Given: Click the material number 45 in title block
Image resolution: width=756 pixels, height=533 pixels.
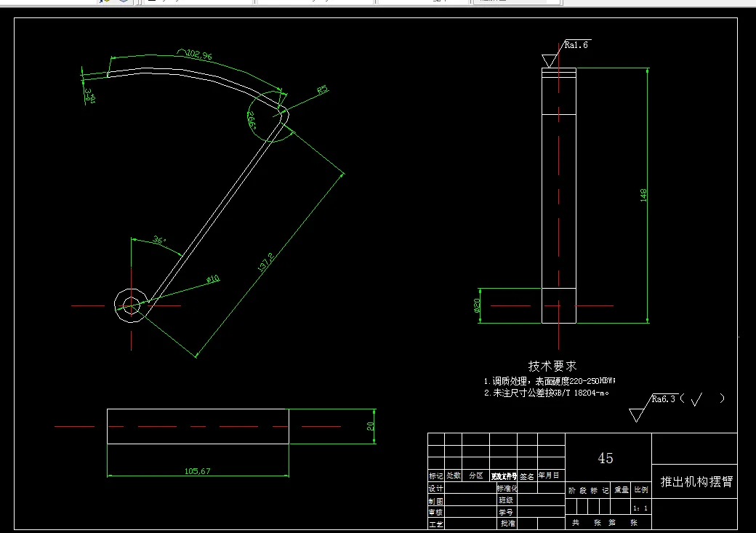Looking at the screenshot, I should [606, 458].
